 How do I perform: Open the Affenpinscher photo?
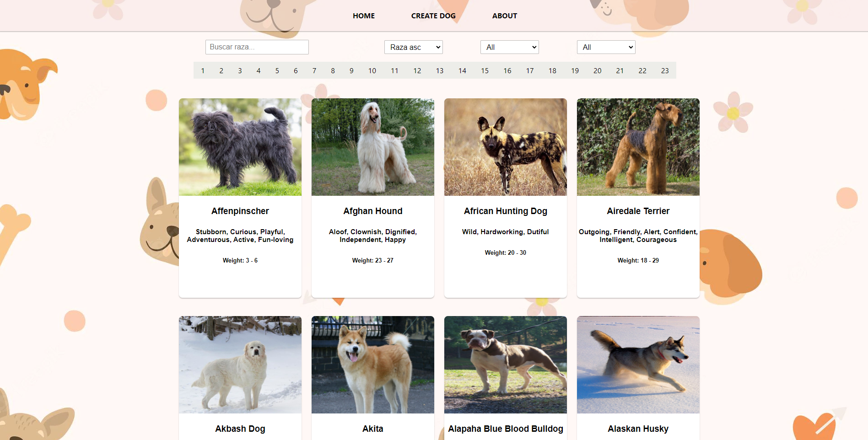240,147
